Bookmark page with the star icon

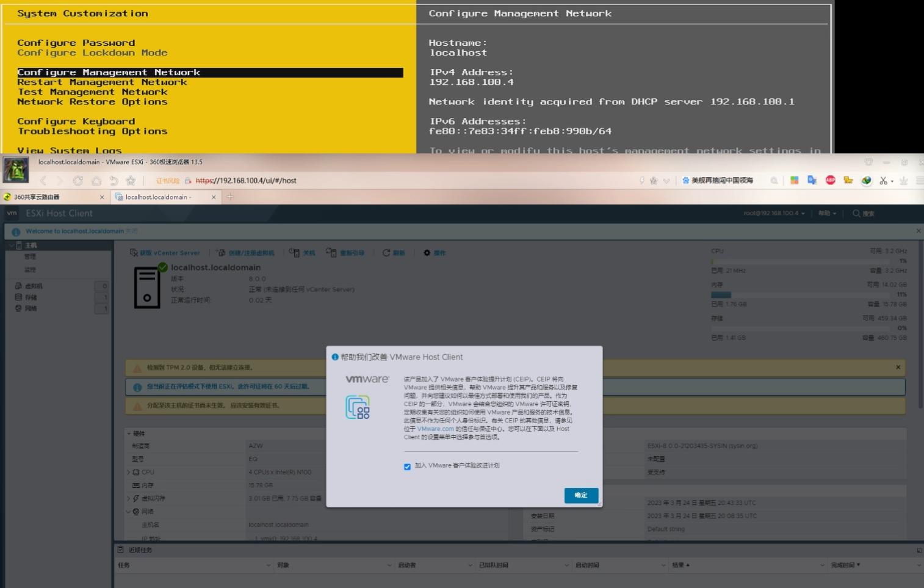131,181
